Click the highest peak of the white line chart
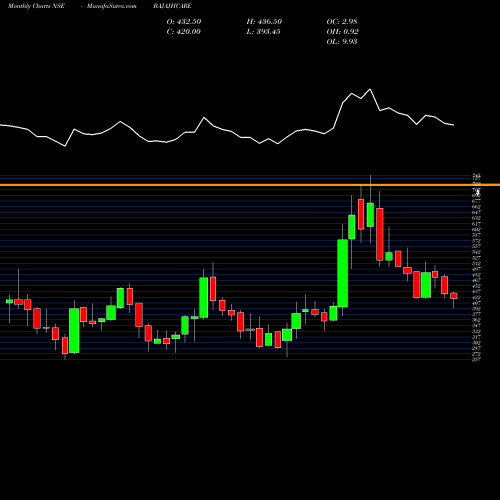Screen dimensions: 500x500 point(370,89)
